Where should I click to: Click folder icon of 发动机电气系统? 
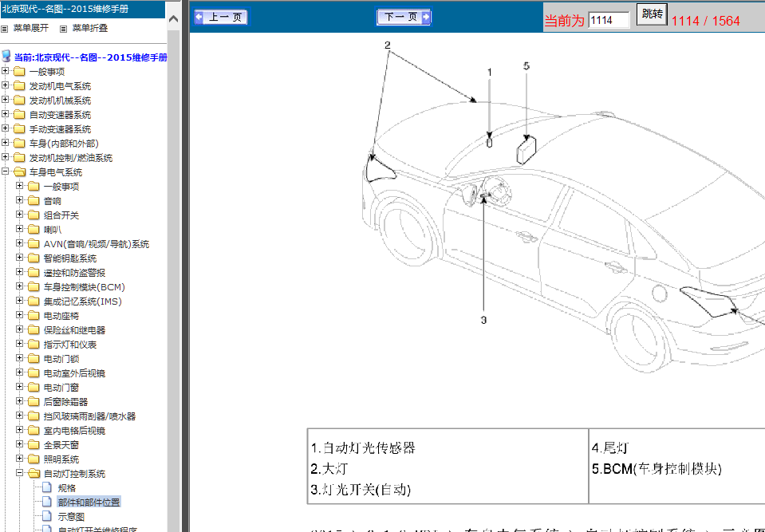pyautogui.click(x=19, y=86)
